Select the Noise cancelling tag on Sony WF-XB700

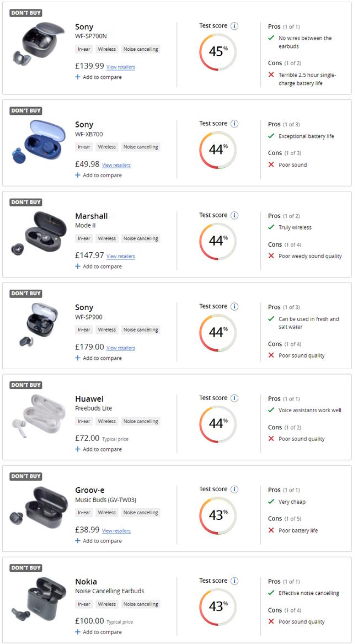(141, 147)
